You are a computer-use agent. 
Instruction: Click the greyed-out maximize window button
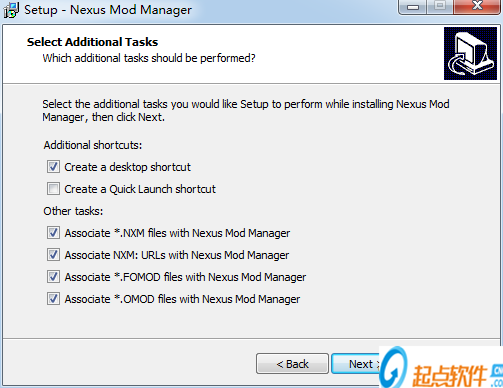pos(440,7)
